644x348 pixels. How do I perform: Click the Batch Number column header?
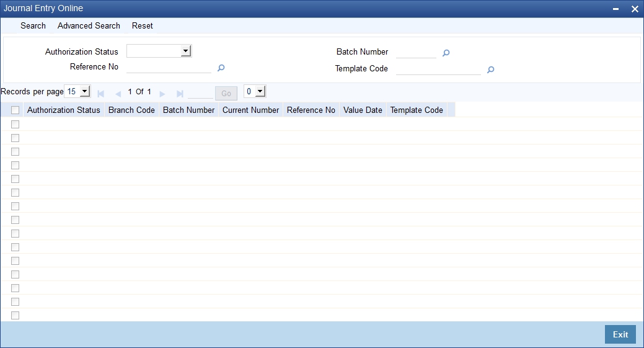tap(188, 110)
